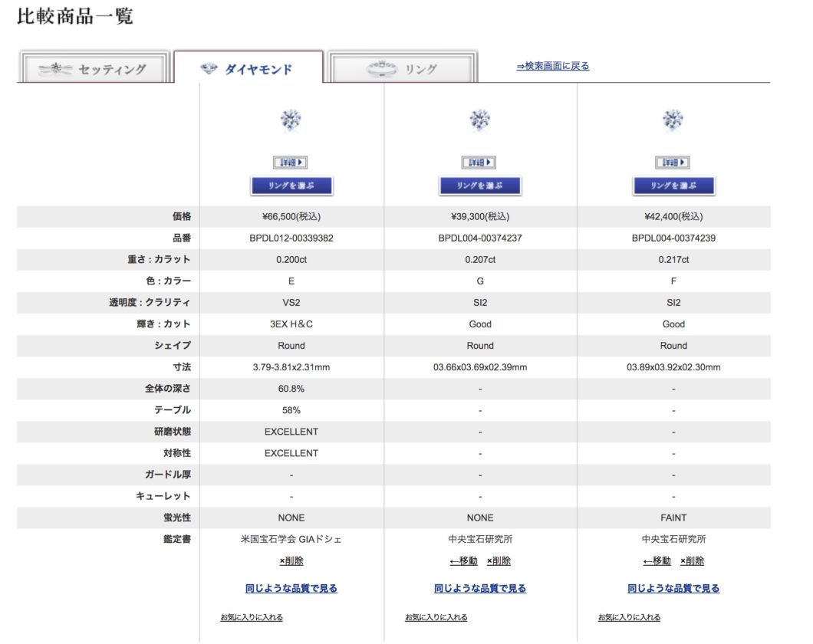This screenshot has height=644, width=813.
Task: Go back via 検索画面に戻る link
Action: pos(552,67)
